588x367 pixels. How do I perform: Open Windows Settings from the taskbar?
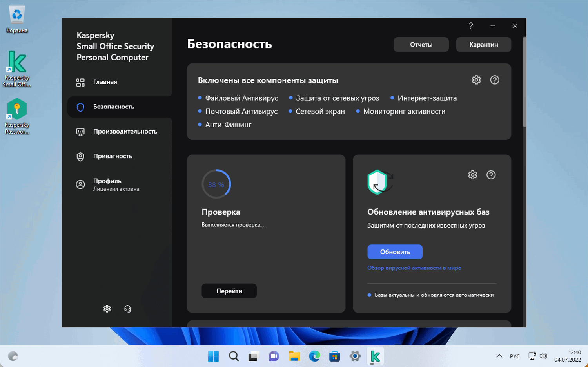pyautogui.click(x=355, y=356)
